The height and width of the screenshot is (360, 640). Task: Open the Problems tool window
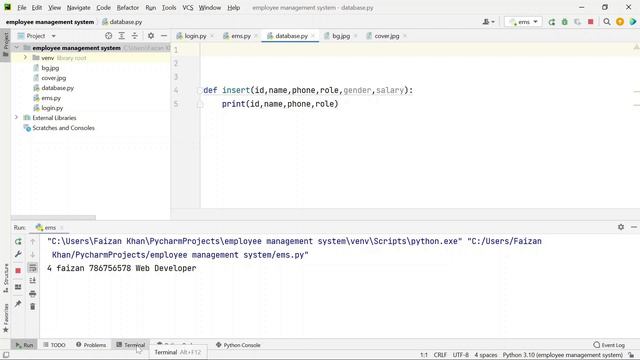click(x=91, y=345)
